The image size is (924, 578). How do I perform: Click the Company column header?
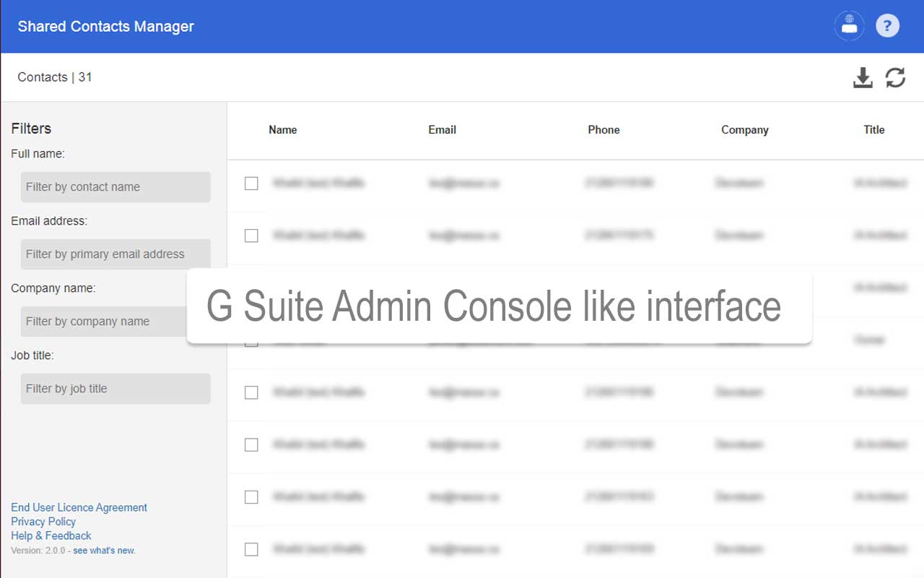point(745,130)
